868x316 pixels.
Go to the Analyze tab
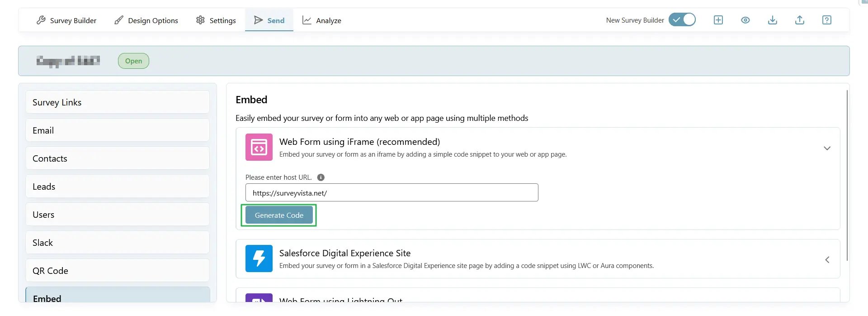(x=321, y=20)
